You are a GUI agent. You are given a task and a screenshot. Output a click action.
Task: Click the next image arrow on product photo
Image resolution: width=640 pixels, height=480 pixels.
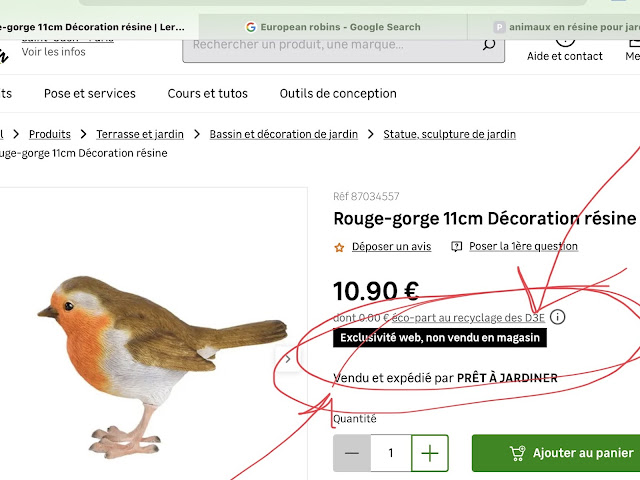click(x=288, y=359)
